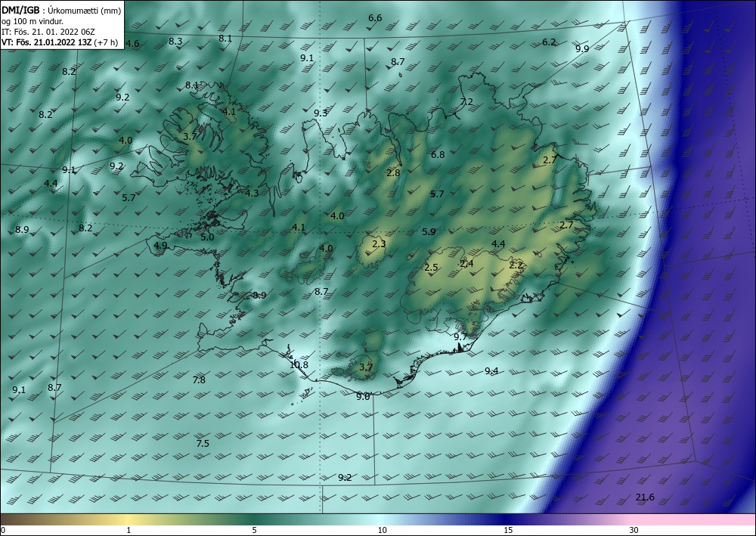Select the "IT: Fös. 21. 01. 2022 06Z" line
The image size is (756, 536).
tap(48, 32)
